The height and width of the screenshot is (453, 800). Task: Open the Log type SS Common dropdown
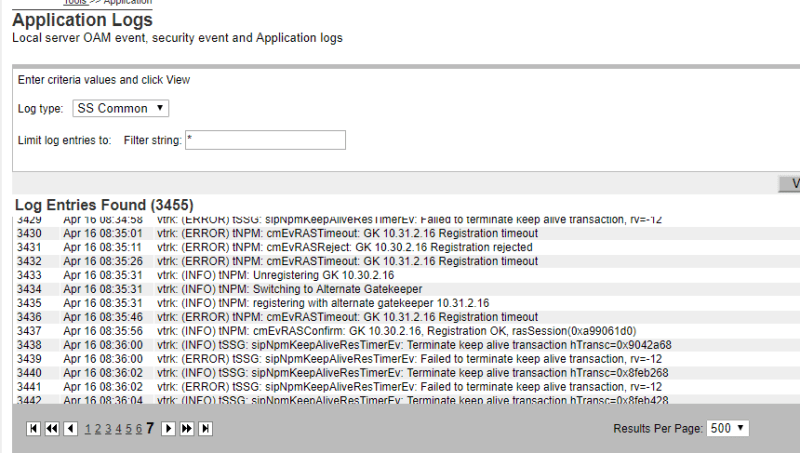[x=120, y=108]
